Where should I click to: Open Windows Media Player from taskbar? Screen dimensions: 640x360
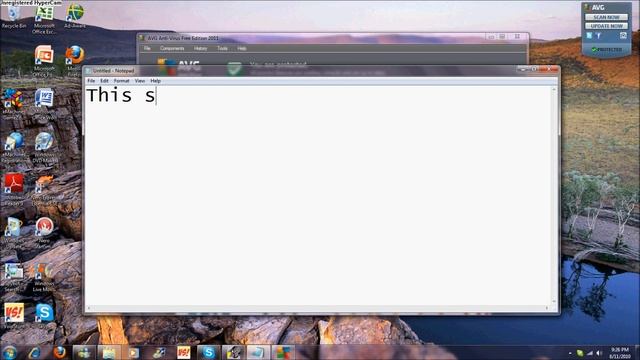(134, 352)
